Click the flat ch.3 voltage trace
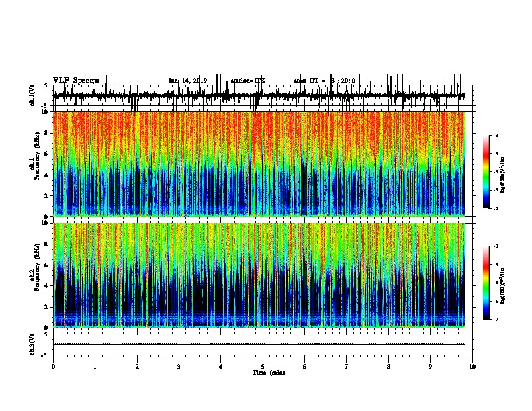532x411 pixels. (x=259, y=345)
